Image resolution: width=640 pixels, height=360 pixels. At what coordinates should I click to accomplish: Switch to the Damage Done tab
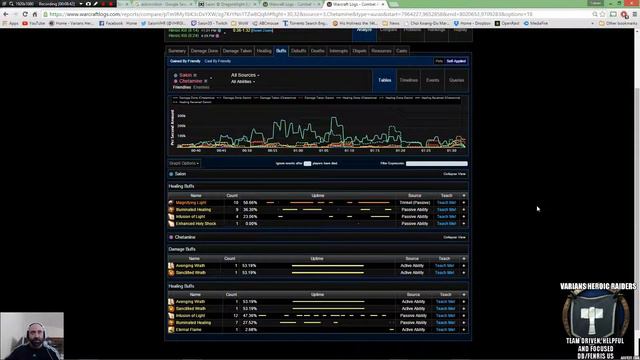204,51
